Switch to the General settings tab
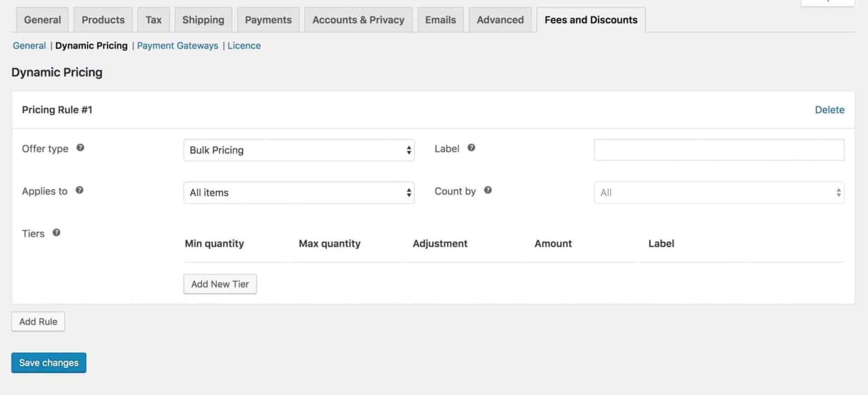The width and height of the screenshot is (868, 395). (42, 20)
